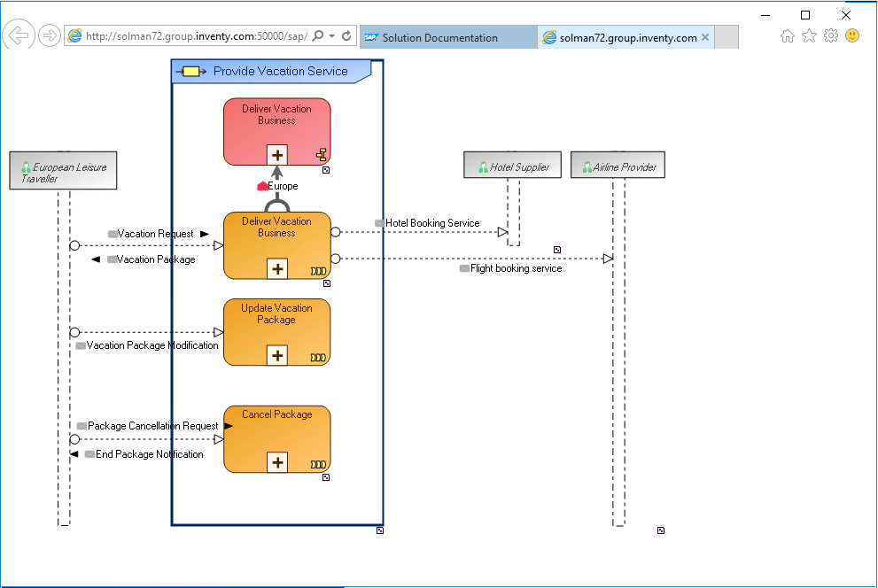The width and height of the screenshot is (878, 588).
Task: Click the browser Forward arrow button
Action: [50, 35]
